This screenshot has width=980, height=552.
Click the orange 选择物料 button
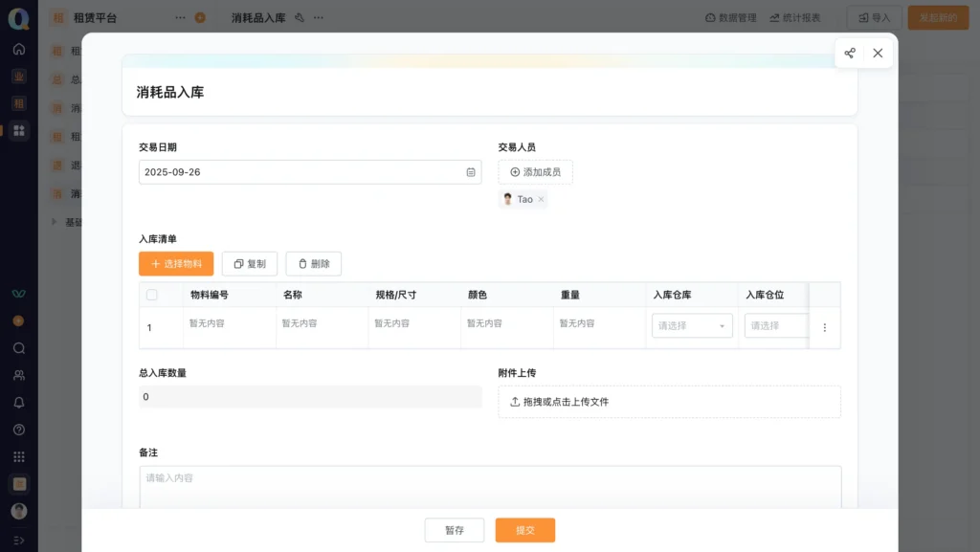[176, 264]
